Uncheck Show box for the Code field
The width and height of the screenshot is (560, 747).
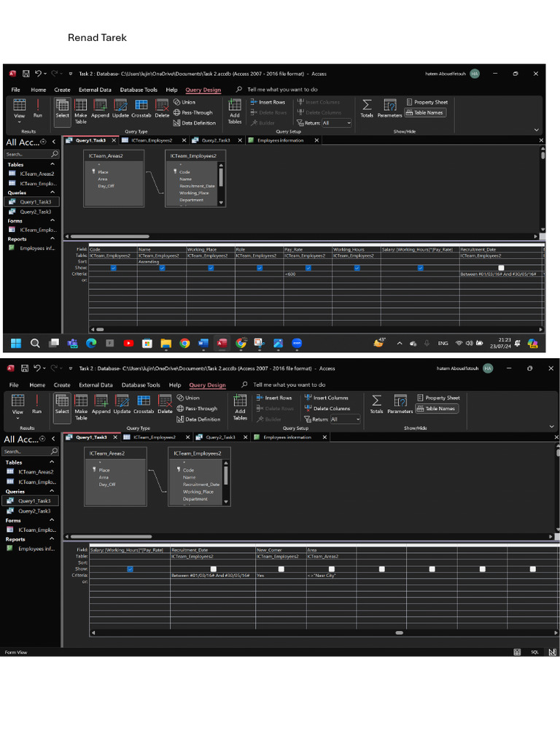click(x=113, y=268)
